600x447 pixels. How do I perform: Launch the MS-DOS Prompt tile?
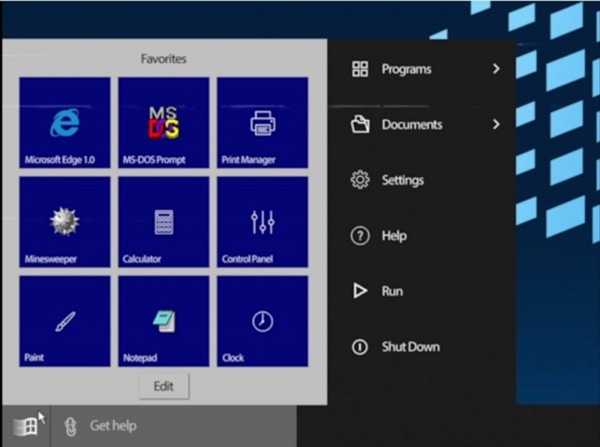coord(163,123)
